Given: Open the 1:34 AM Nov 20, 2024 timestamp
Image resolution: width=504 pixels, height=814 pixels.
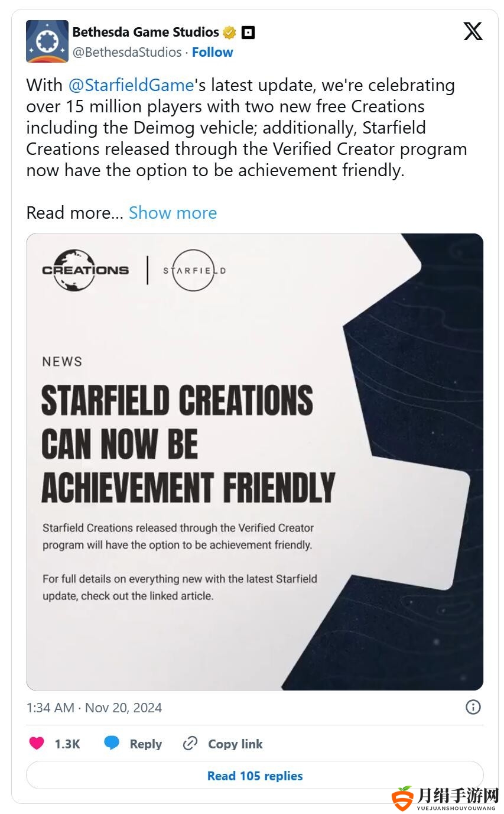Looking at the screenshot, I should [94, 708].
